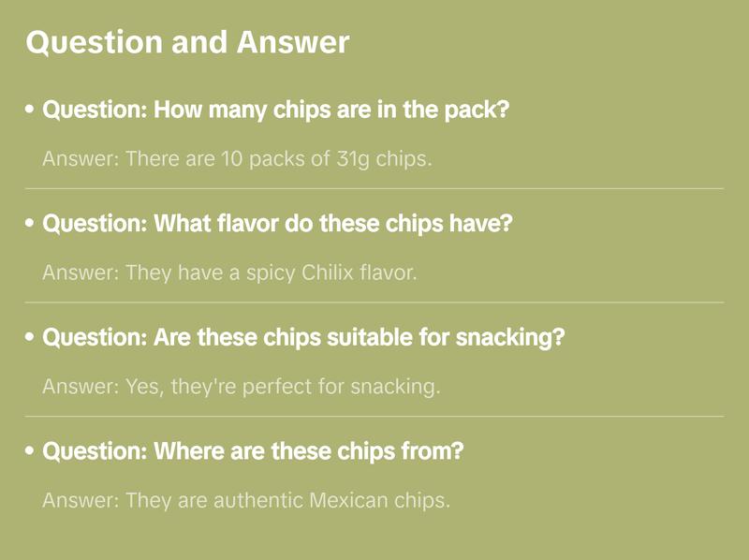Select the question about how many chips
Viewport: 749px width, 560px height.
[x=276, y=110]
